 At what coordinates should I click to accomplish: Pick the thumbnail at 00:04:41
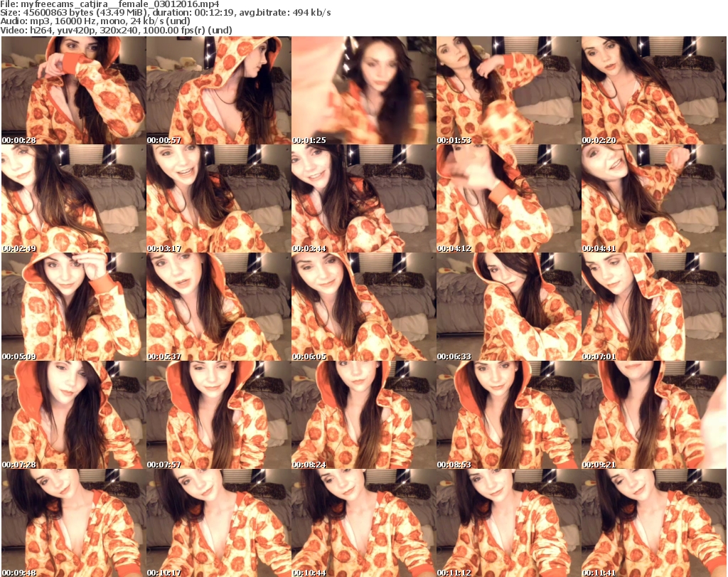coord(654,198)
